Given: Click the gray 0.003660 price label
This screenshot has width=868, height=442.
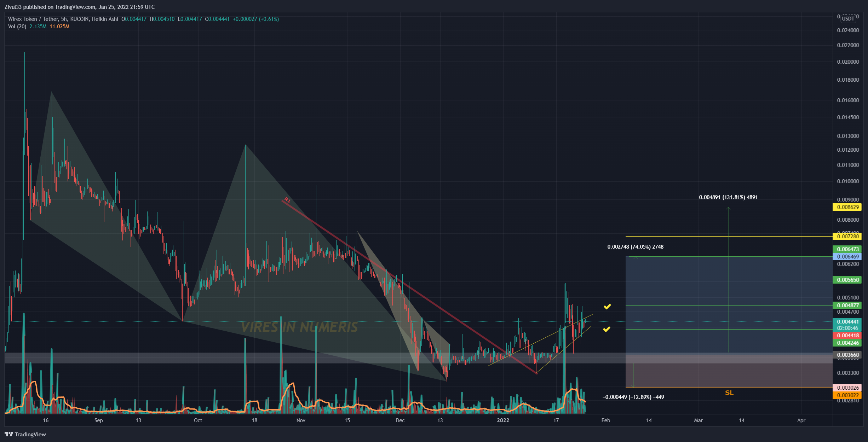Looking at the screenshot, I should (847, 355).
